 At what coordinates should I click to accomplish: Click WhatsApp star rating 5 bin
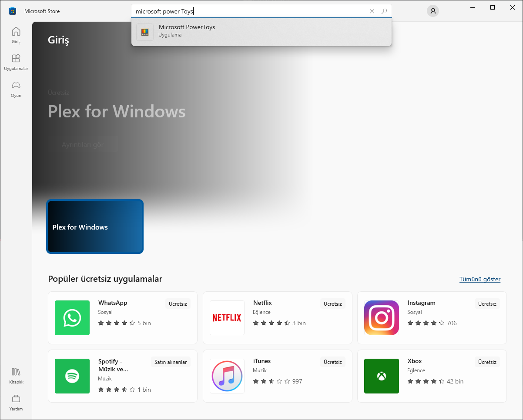click(x=124, y=323)
